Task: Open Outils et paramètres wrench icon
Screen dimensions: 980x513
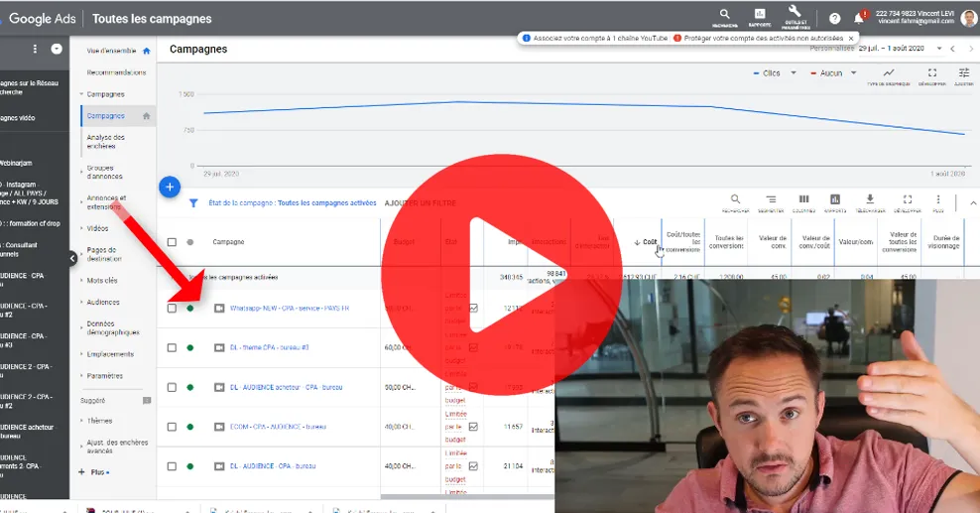Action: point(795,12)
